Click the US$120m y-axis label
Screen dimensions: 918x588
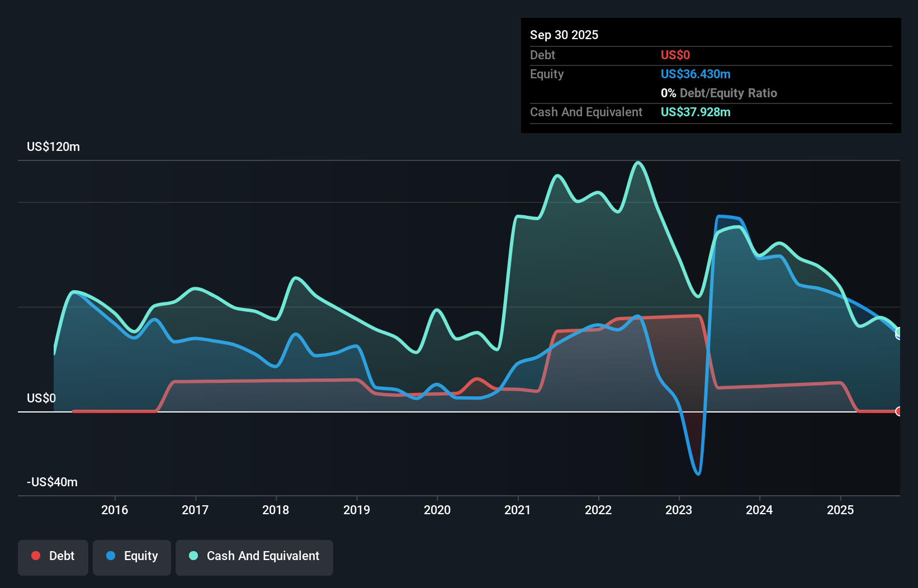click(53, 146)
